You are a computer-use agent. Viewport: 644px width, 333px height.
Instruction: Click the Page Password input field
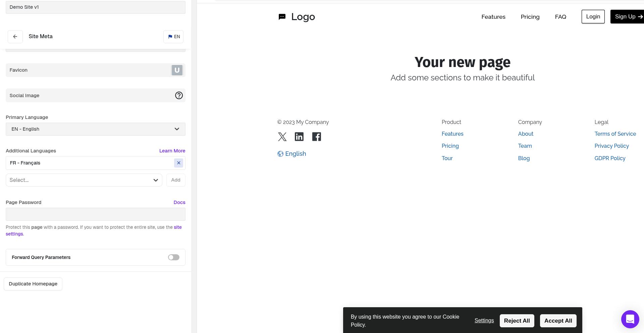point(95,214)
